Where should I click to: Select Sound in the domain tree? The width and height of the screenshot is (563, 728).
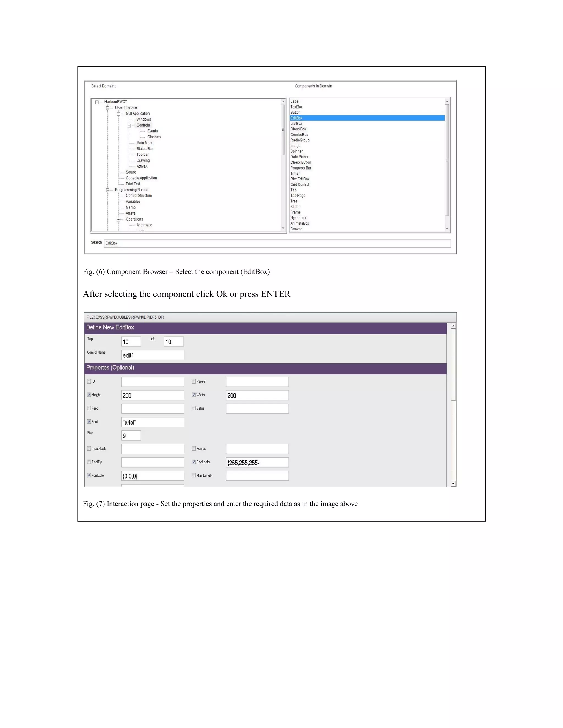131,172
